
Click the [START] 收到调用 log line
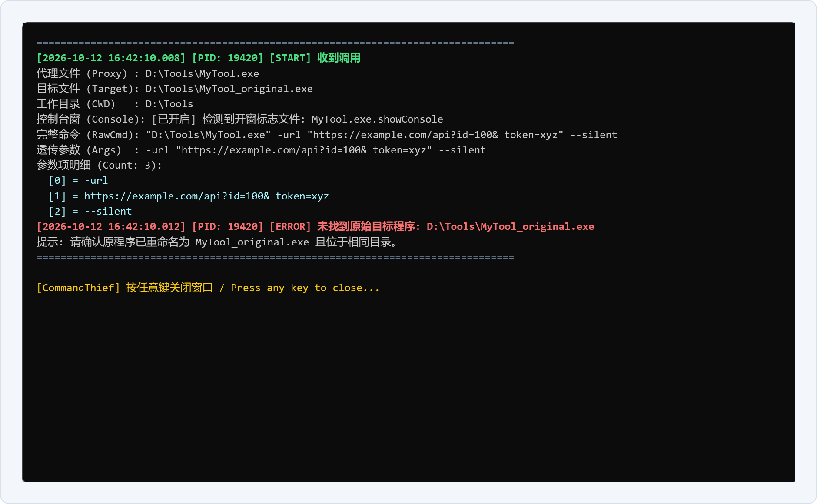[199, 58]
